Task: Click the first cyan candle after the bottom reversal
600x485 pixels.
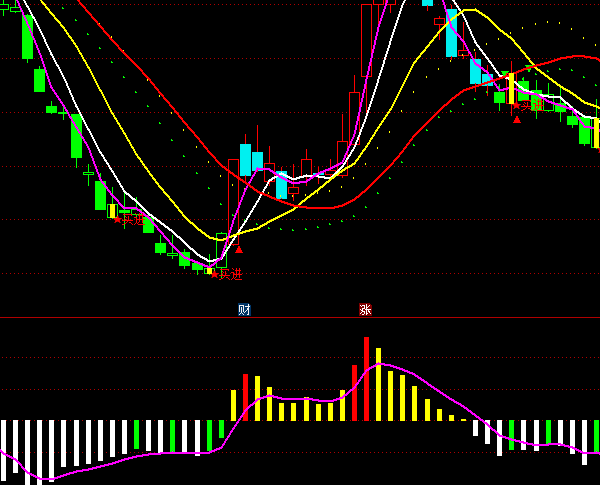Action: pos(245,160)
